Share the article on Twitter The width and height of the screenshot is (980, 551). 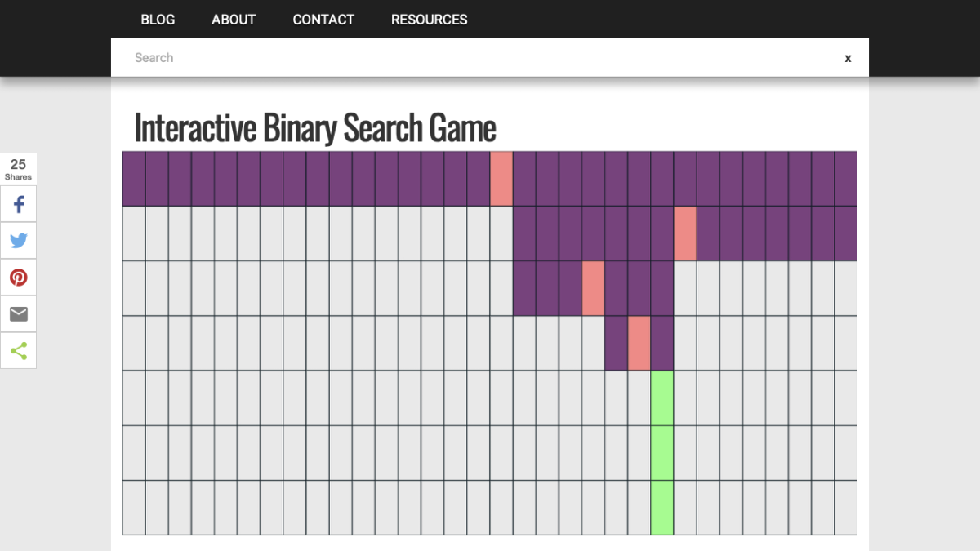coord(18,240)
